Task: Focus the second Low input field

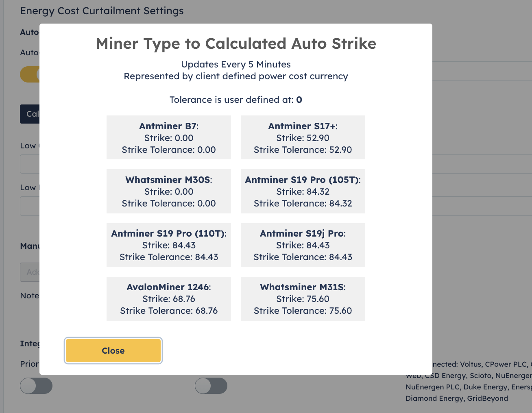Action: pyautogui.click(x=30, y=206)
